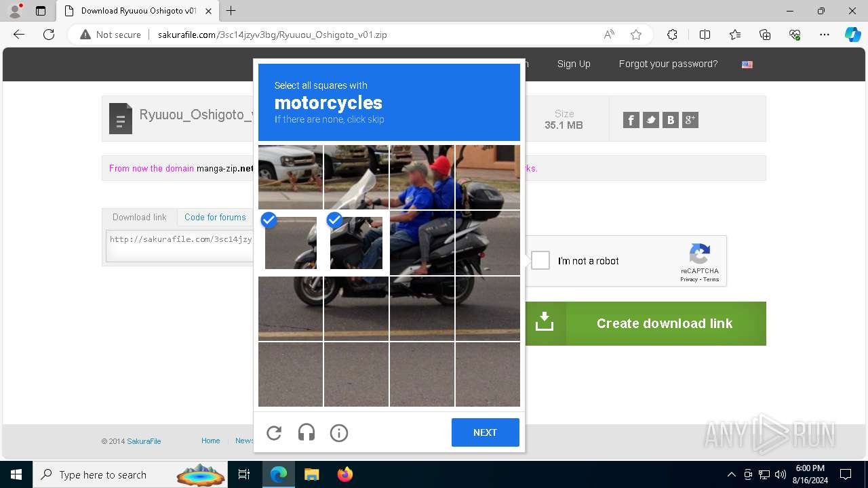Click the browser Back arrow
Screen dimensions: 868x488
click(x=19, y=35)
